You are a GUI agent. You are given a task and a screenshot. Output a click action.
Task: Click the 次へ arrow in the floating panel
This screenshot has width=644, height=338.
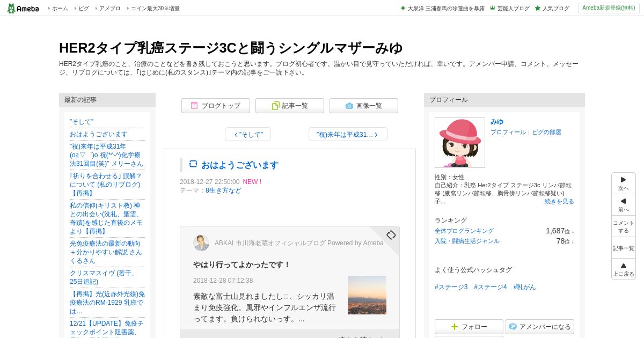click(x=624, y=183)
